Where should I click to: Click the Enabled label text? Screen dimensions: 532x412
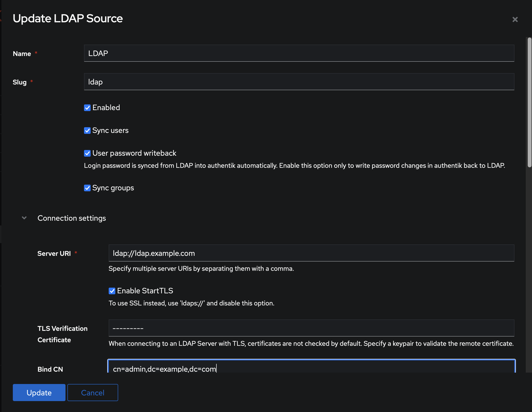coord(106,108)
